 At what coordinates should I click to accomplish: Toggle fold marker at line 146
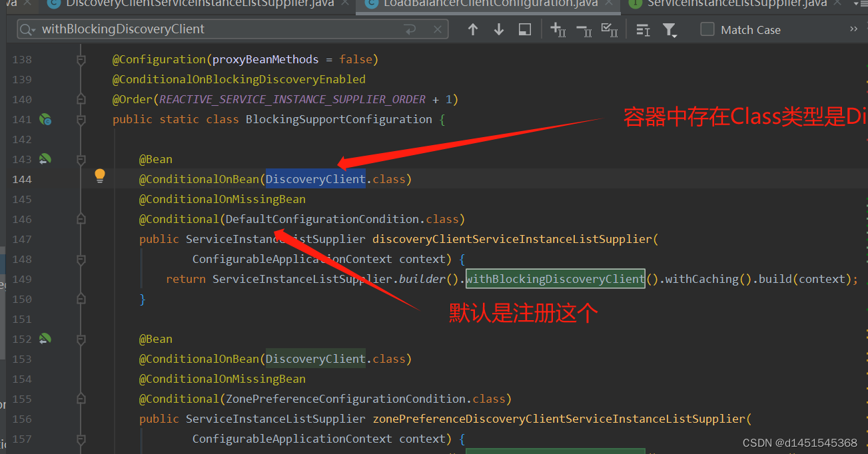[x=81, y=219]
